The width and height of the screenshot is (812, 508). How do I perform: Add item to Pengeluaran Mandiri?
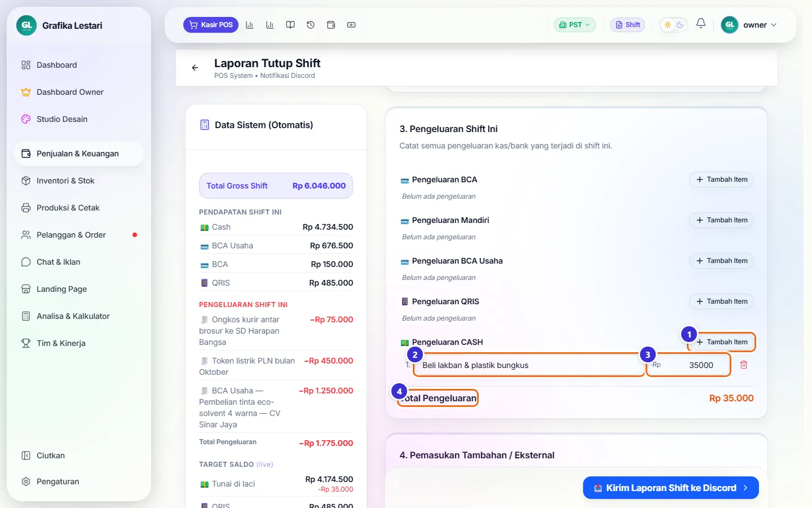[721, 220]
